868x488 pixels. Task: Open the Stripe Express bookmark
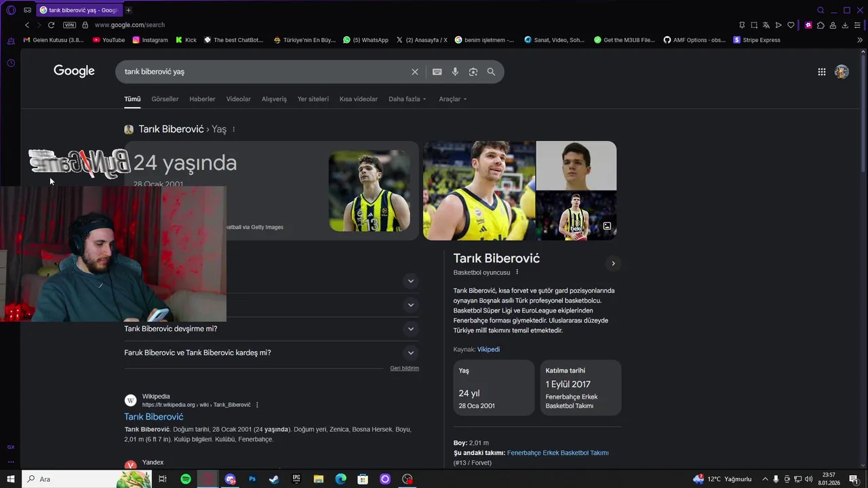point(757,40)
